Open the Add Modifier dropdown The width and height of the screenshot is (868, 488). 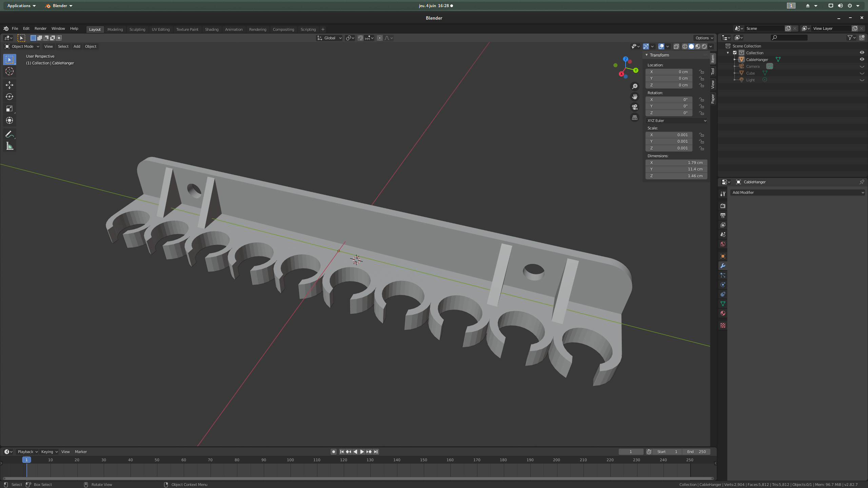797,192
